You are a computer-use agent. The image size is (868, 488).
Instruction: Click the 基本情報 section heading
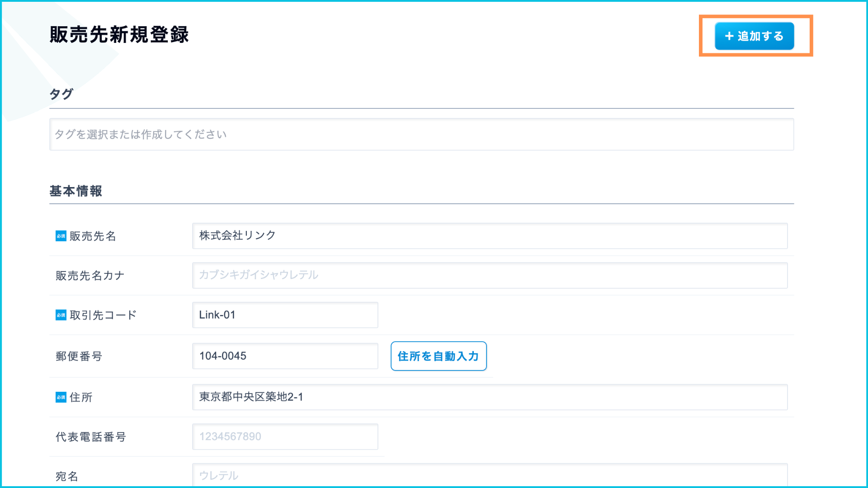click(x=76, y=191)
